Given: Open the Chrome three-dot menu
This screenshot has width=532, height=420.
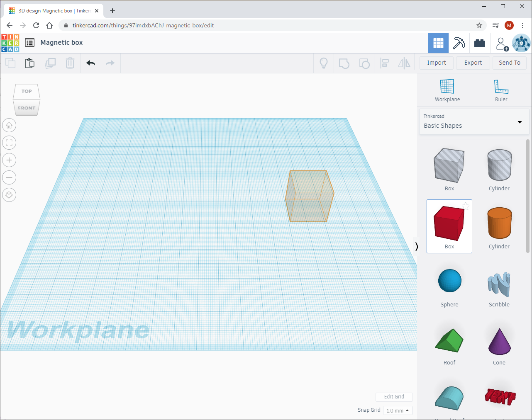Looking at the screenshot, I should [x=522, y=25].
